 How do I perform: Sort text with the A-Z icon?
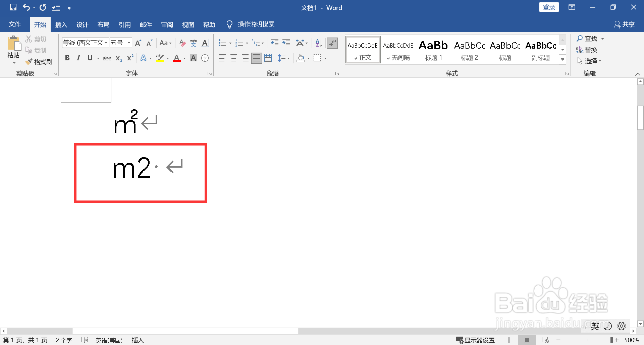(319, 43)
